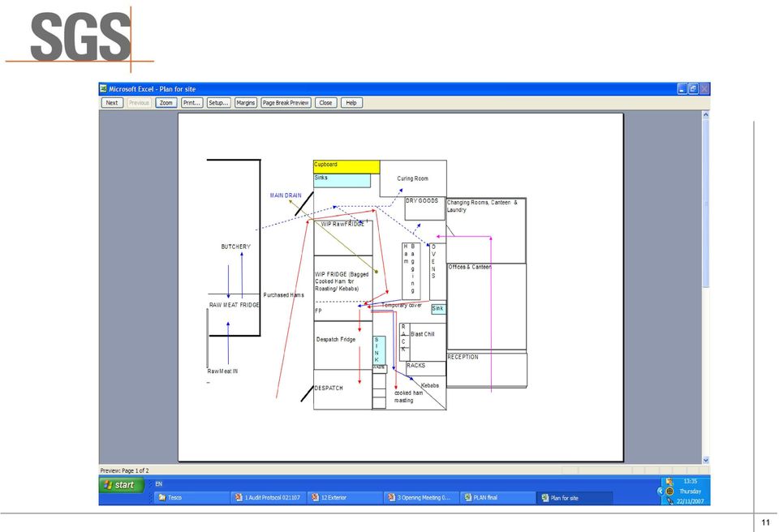Viewport: 779px width, 532px height.
Task: Click the Offices & Canteen label
Action: coord(470,267)
